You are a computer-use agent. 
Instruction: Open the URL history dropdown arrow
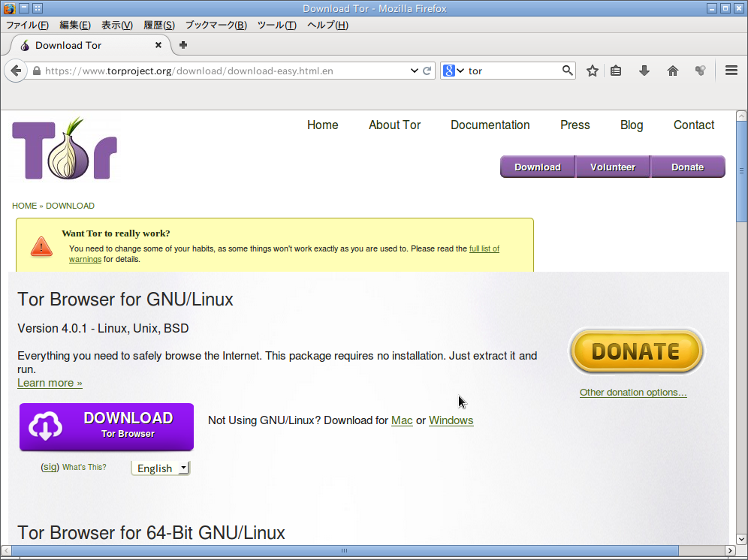tap(414, 71)
